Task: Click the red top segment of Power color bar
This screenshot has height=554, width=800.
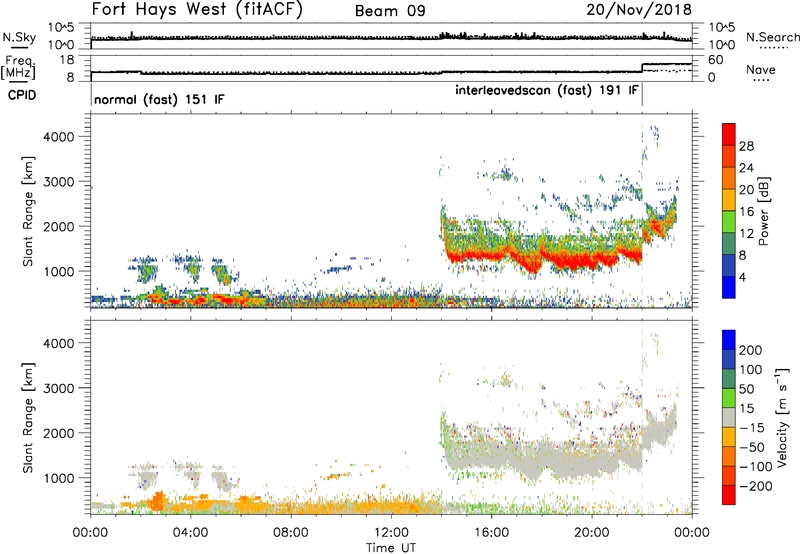Action: 729,134
